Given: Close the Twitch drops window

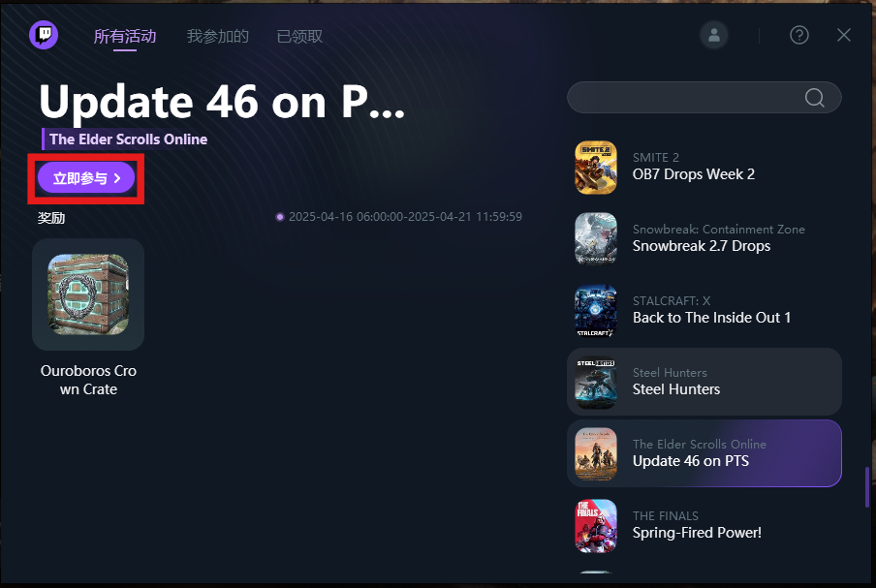Looking at the screenshot, I should pos(844,35).
